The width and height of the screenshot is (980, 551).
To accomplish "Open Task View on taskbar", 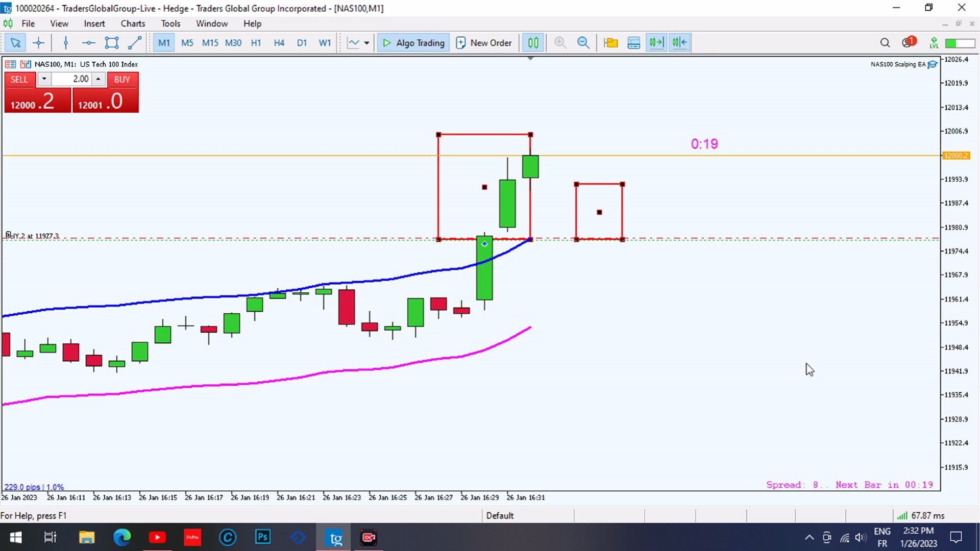I will click(51, 537).
